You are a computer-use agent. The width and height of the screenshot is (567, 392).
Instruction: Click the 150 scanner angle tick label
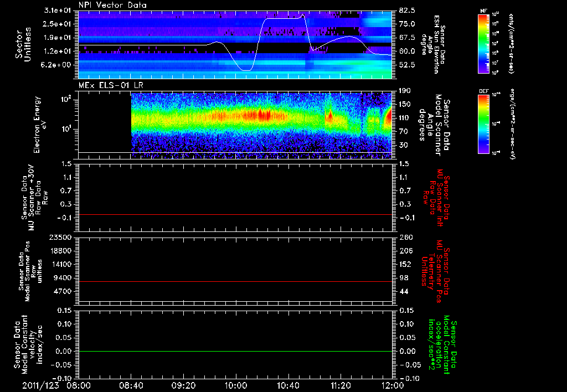pyautogui.click(x=405, y=105)
